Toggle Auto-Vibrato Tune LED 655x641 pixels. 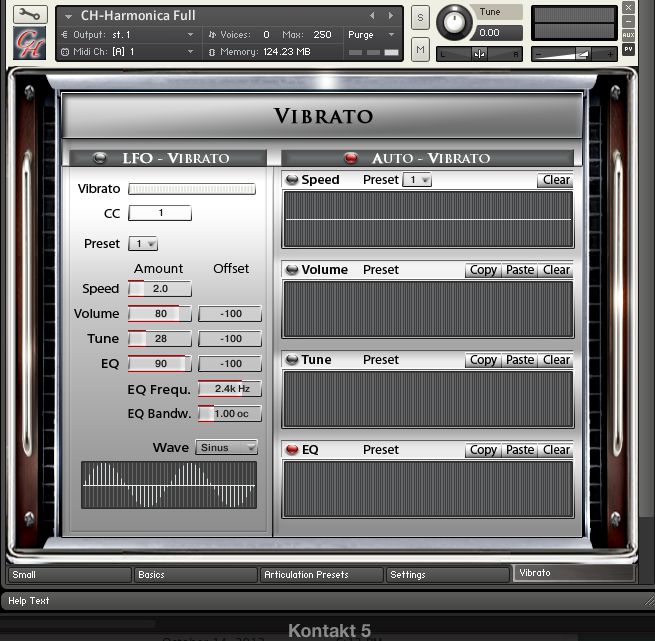[292, 359]
